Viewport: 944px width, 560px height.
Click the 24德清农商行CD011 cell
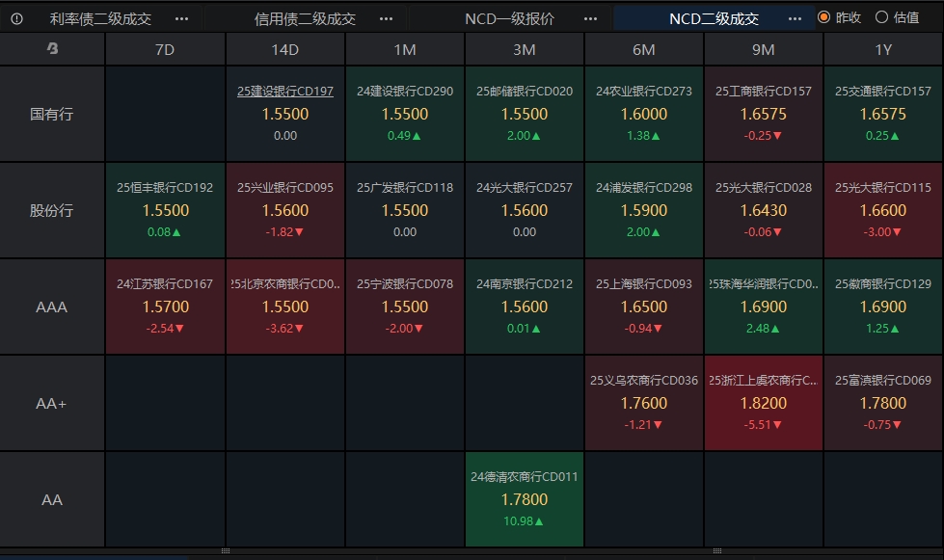(525, 499)
